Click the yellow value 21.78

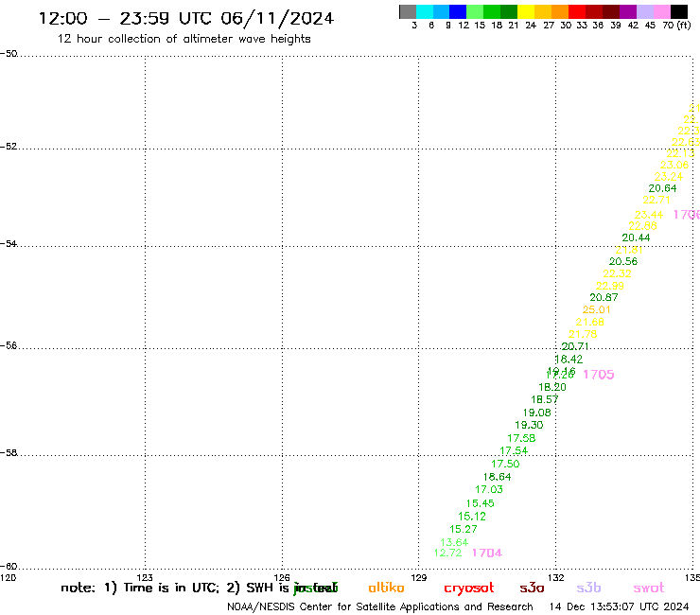(583, 334)
